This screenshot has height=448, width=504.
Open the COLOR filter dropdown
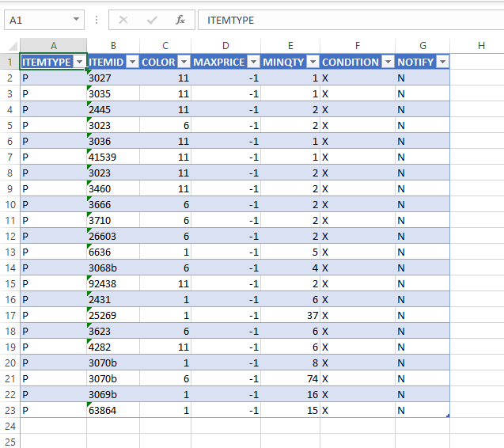coord(184,62)
